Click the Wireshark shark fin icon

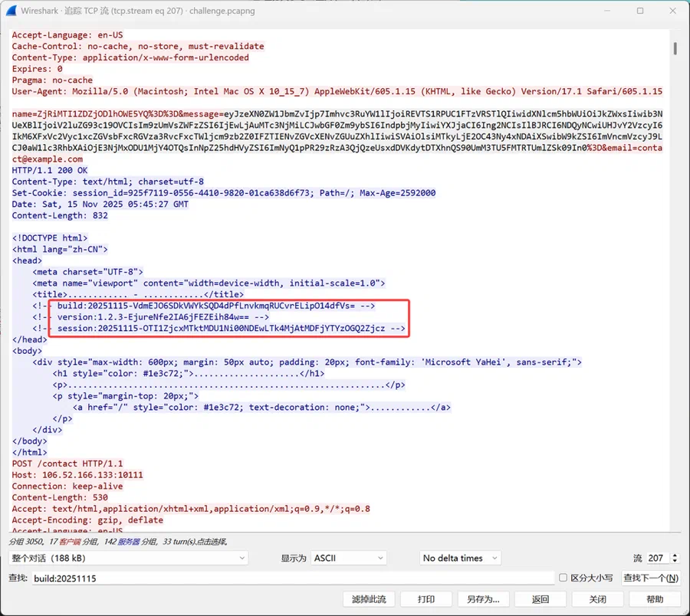click(11, 11)
